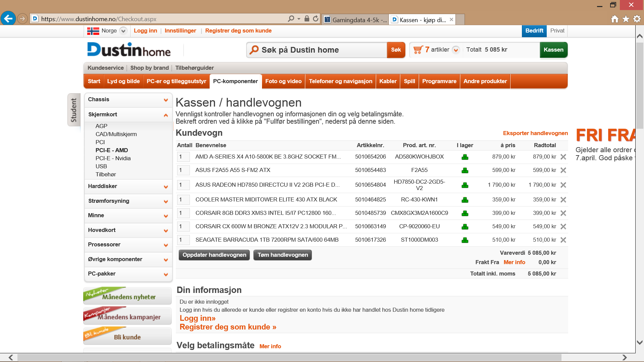Click the vertical scrollbar down arrow
This screenshot has width=644, height=362.
click(640, 343)
